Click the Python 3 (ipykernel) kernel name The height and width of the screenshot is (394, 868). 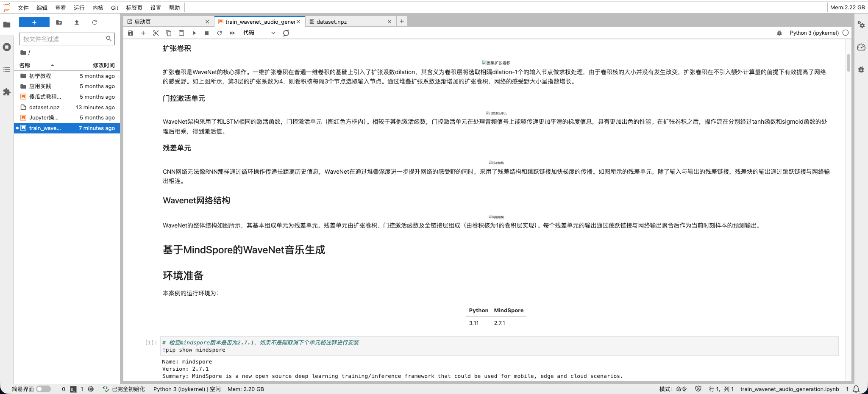[814, 33]
